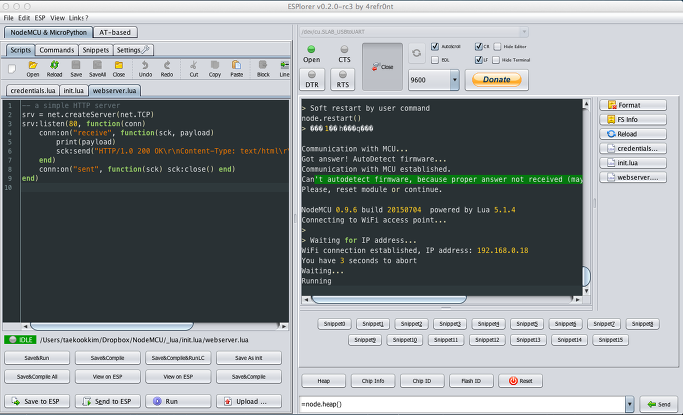Uncheck the LF checkbox

(479, 60)
